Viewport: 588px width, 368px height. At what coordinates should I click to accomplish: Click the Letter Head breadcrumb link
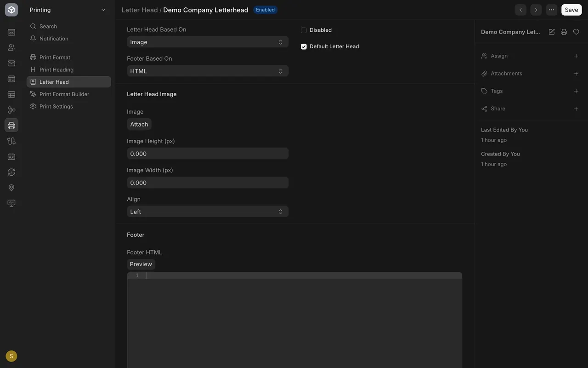click(140, 10)
